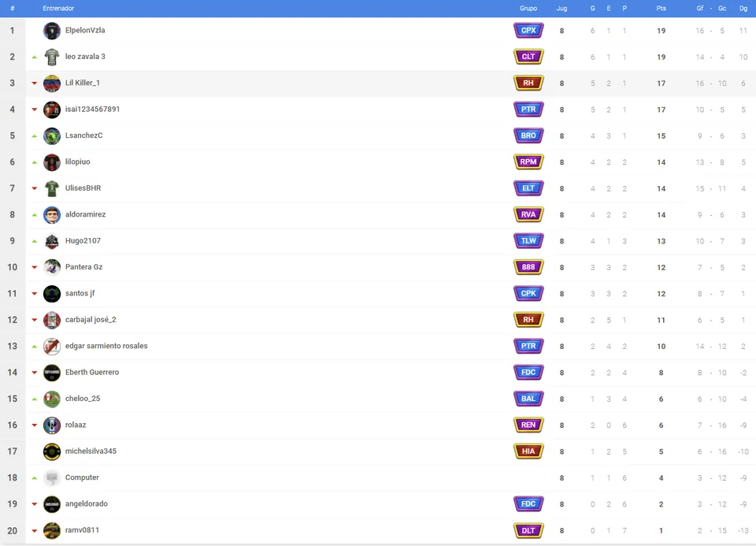Click the Grupo column header

click(x=528, y=8)
